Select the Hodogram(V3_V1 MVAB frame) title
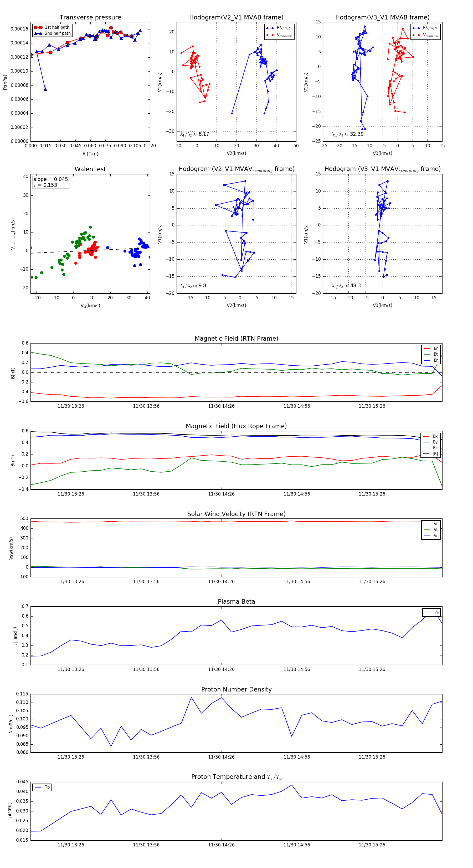The image size is (473, 868). point(382,18)
